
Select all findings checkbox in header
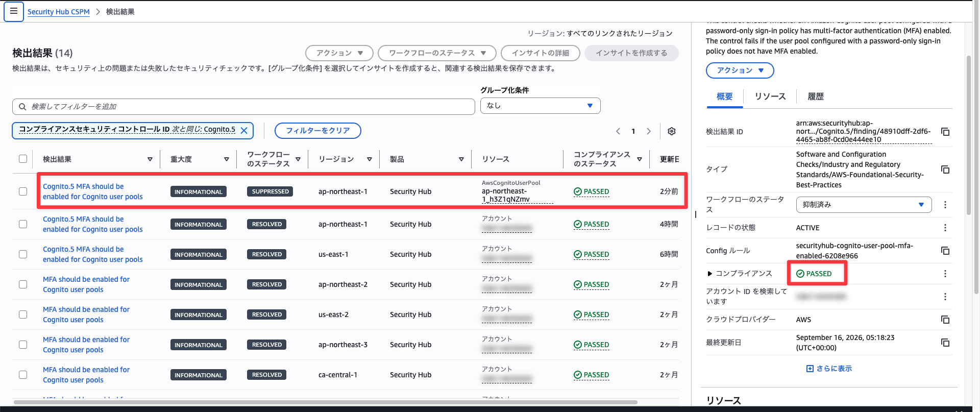pyautogui.click(x=23, y=159)
